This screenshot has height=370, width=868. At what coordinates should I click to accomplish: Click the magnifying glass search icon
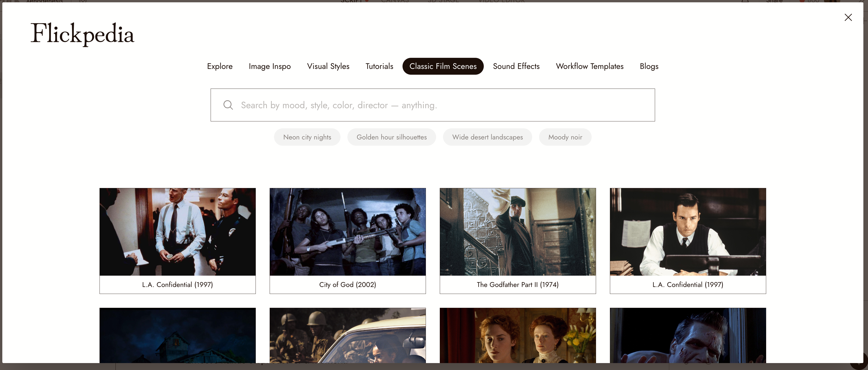228,105
